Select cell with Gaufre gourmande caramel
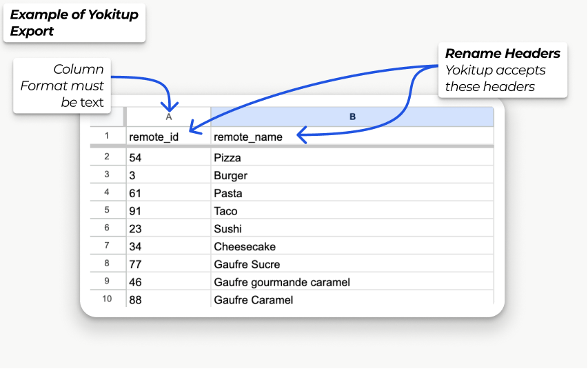 pos(352,282)
